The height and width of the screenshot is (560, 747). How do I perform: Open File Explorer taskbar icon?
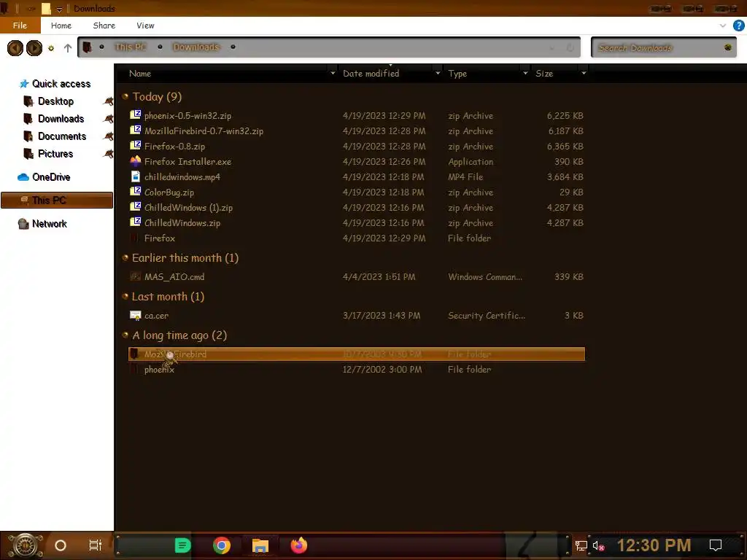click(260, 545)
